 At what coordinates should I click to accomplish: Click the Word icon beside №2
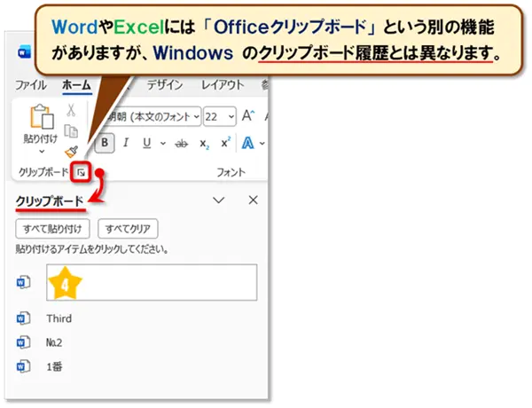coord(23,342)
